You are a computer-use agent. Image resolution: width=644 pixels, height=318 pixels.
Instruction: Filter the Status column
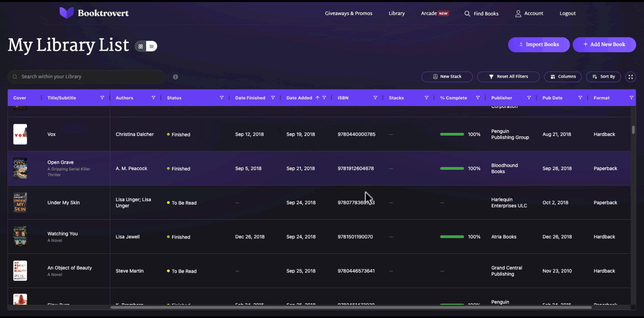[221, 98]
